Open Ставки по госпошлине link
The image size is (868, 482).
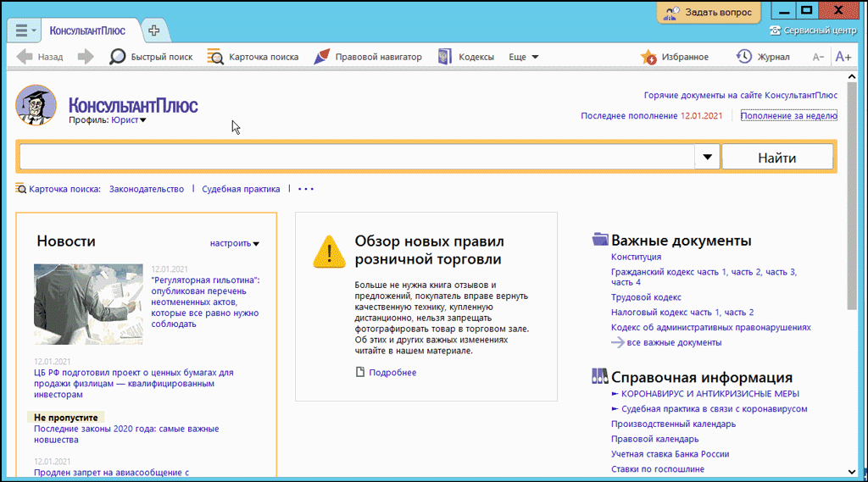pyautogui.click(x=658, y=468)
